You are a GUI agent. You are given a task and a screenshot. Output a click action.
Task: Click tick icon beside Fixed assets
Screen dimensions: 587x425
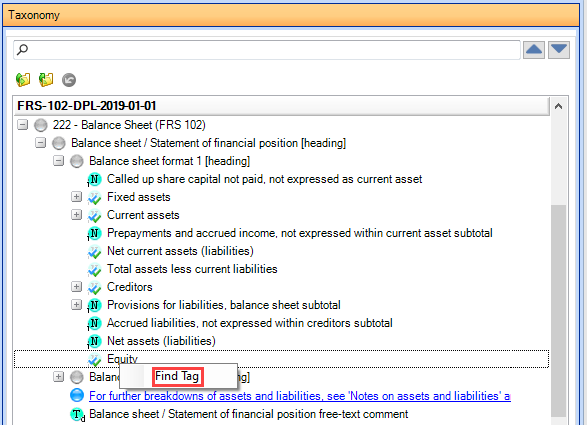[94, 198]
